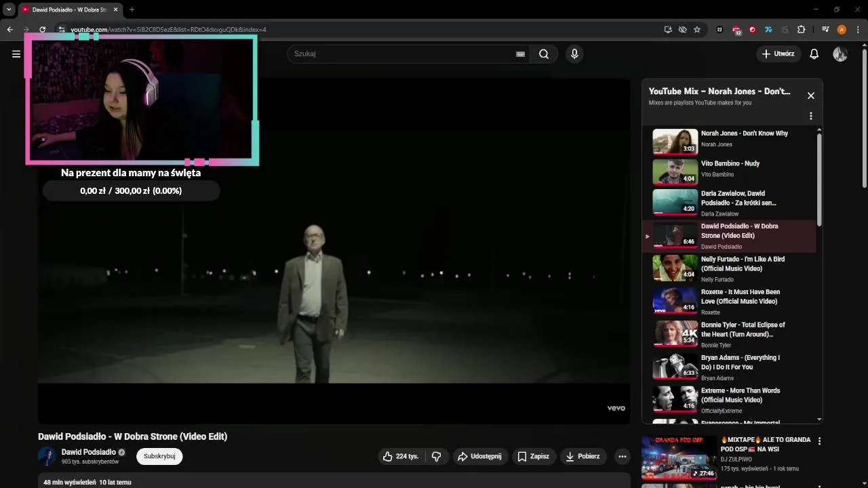The image size is (868, 488).
Task: Save the video with Zapisz
Action: click(534, 456)
